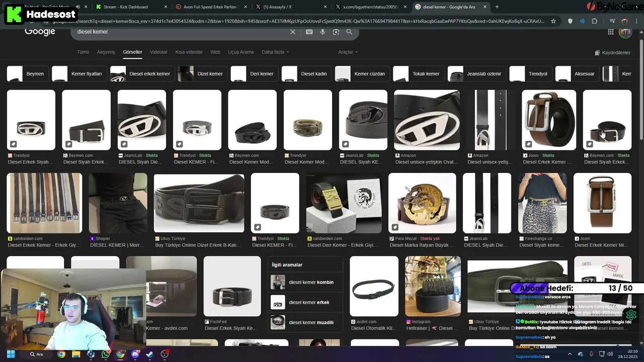Open WhatsApp from the taskbar
The image size is (644, 362).
coord(105,354)
